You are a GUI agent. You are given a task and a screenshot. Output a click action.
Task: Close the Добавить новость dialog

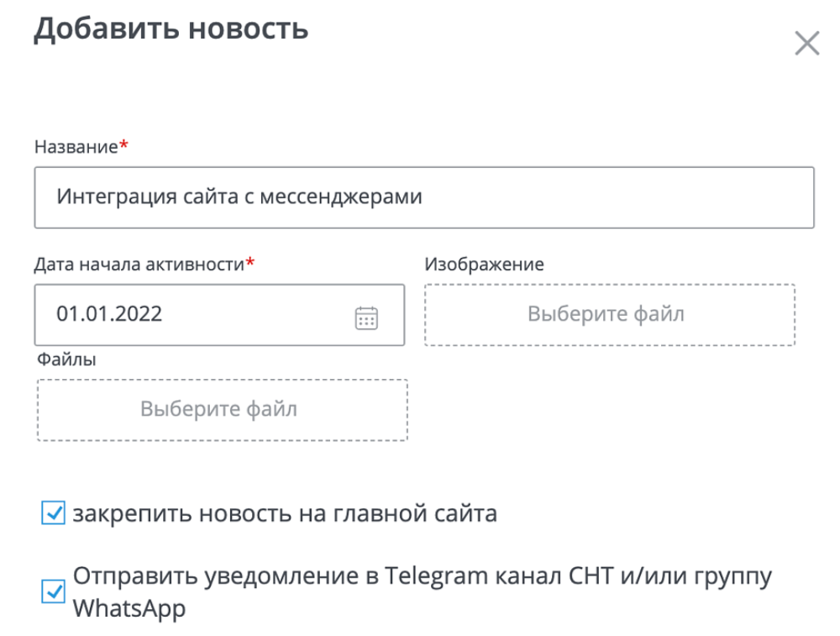tap(806, 44)
